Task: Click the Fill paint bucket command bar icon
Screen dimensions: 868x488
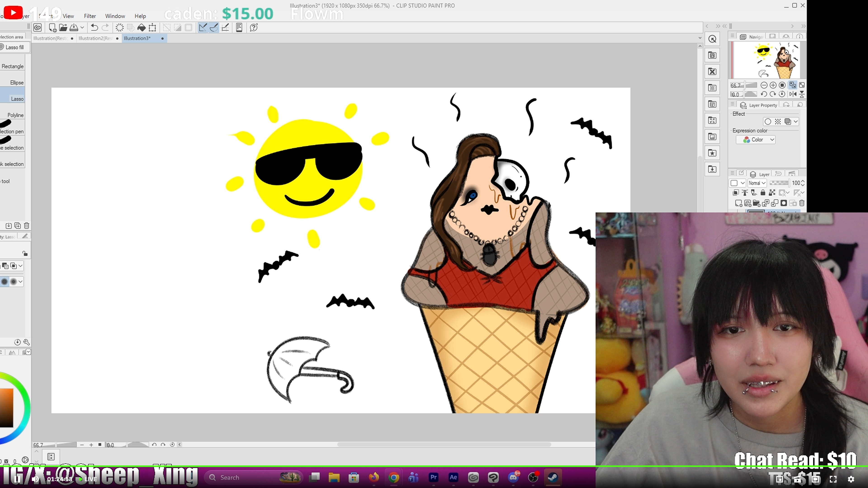Action: click(142, 28)
